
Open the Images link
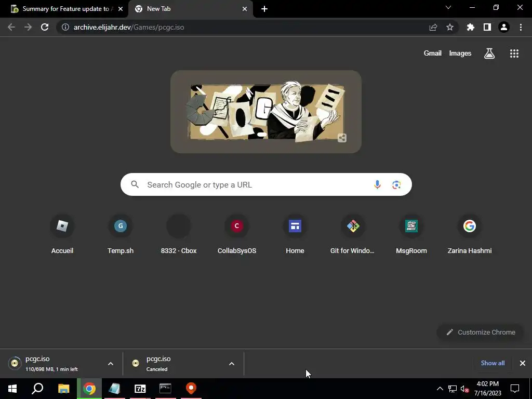pyautogui.click(x=460, y=54)
